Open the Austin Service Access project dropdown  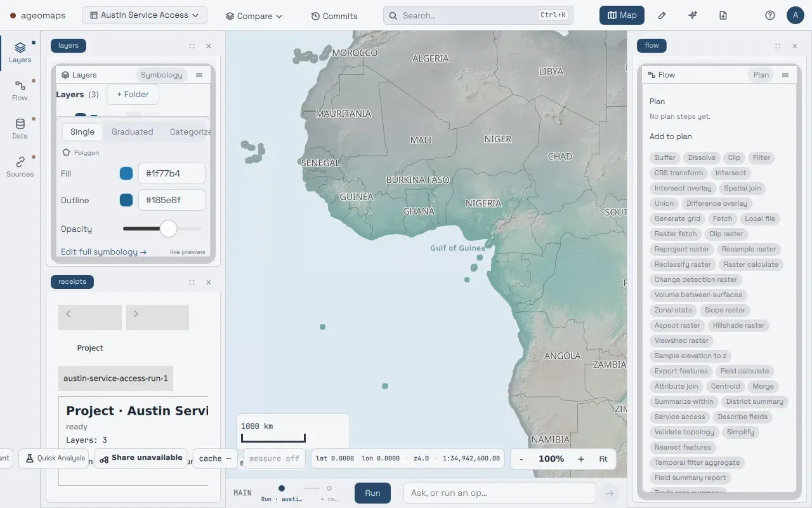(145, 15)
